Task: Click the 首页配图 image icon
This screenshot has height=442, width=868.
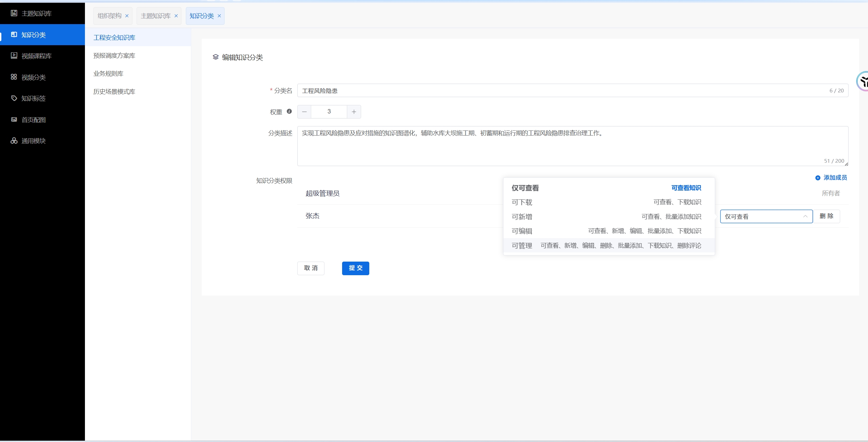Action: pyautogui.click(x=14, y=120)
